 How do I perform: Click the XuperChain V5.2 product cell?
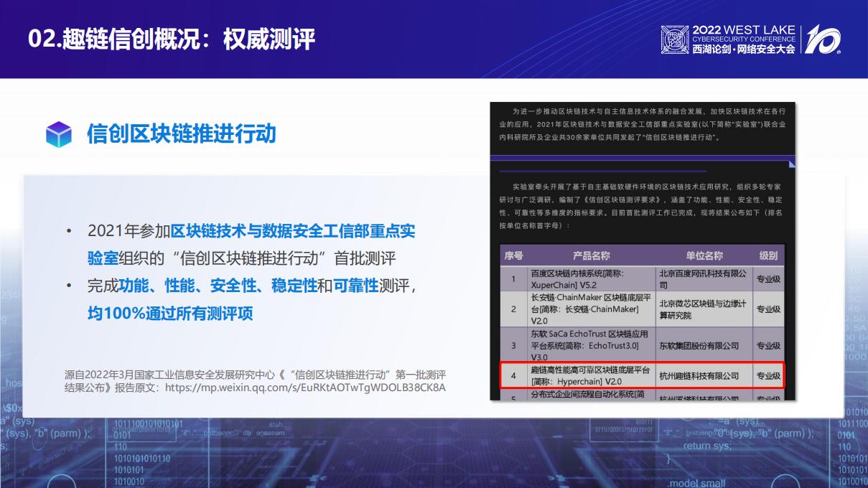592,278
